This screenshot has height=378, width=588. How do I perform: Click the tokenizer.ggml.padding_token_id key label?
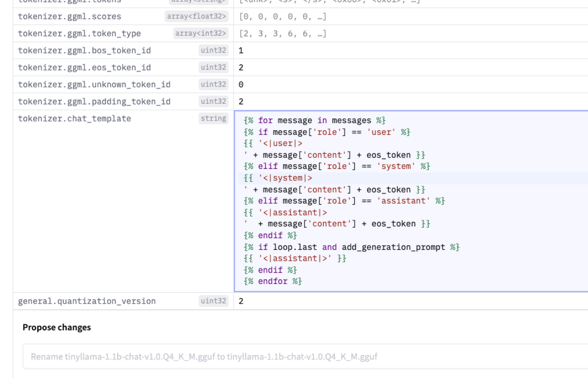(x=94, y=102)
